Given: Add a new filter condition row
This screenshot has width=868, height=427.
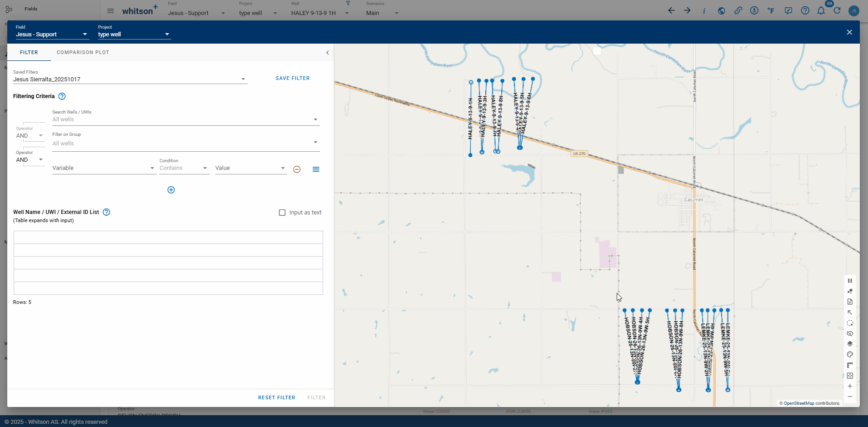Looking at the screenshot, I should click(x=171, y=190).
